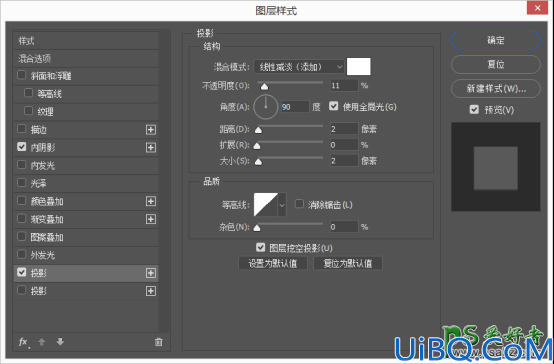The height and width of the screenshot is (364, 554).
Task: Select 样式 list item
Action: 86,41
